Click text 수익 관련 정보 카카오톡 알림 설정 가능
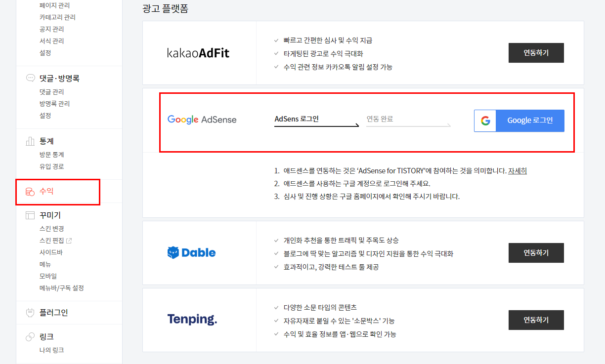The width and height of the screenshot is (605, 364). [x=338, y=67]
